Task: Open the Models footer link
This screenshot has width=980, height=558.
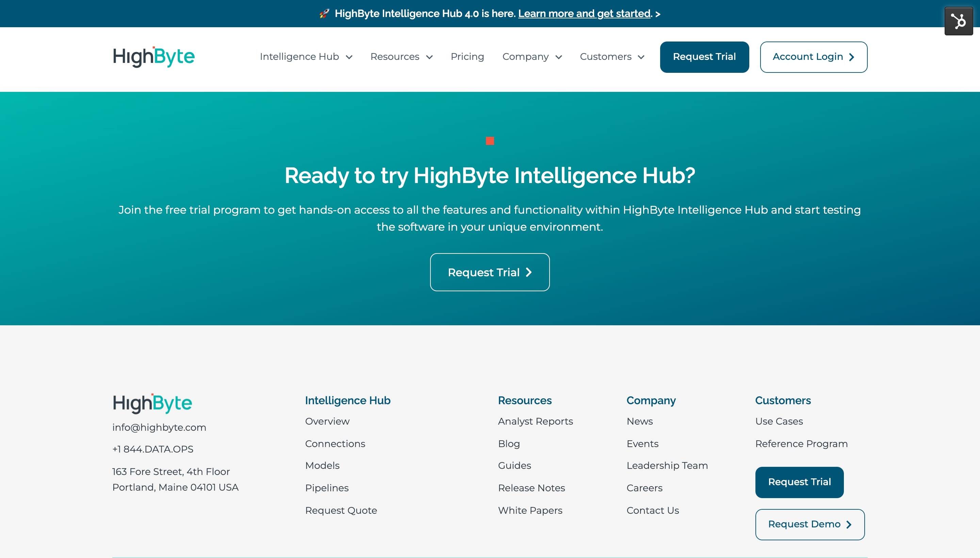Action: pos(322,465)
